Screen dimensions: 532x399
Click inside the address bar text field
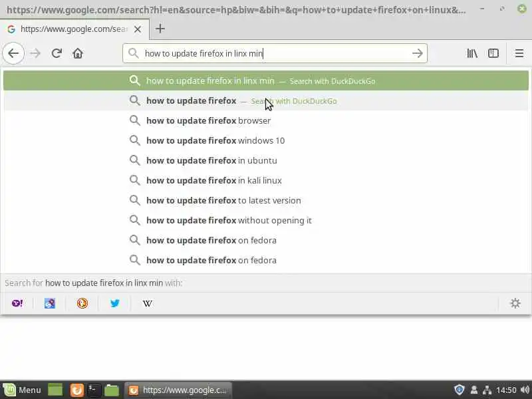click(x=275, y=53)
